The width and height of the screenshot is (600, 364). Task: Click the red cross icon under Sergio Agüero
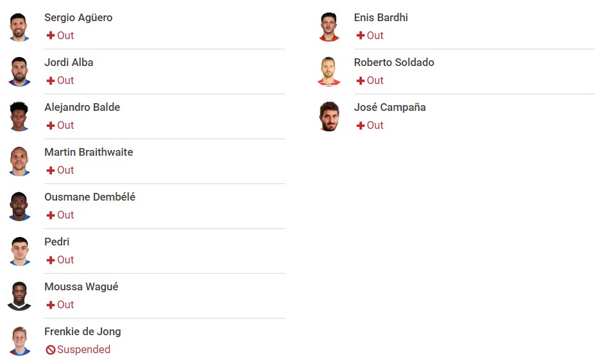click(51, 35)
